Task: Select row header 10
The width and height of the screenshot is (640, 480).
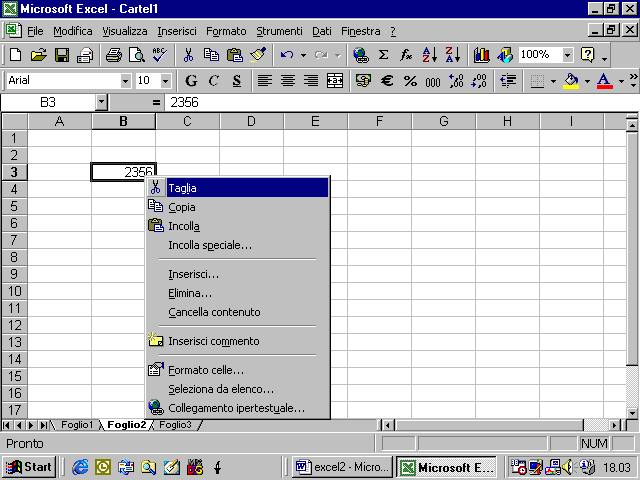Action: (x=14, y=291)
